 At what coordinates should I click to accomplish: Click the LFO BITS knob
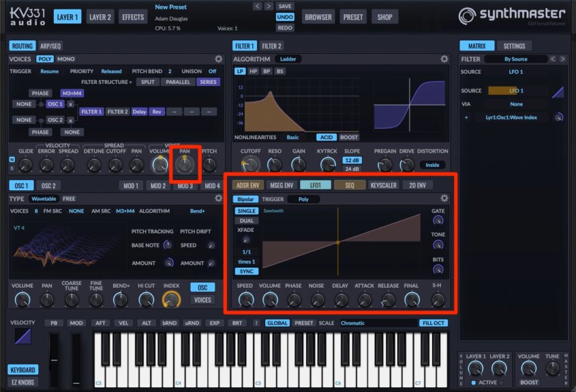[437, 270]
